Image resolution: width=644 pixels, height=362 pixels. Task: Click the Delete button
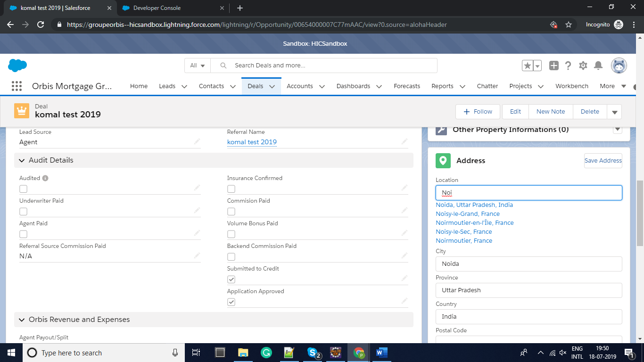coord(590,112)
